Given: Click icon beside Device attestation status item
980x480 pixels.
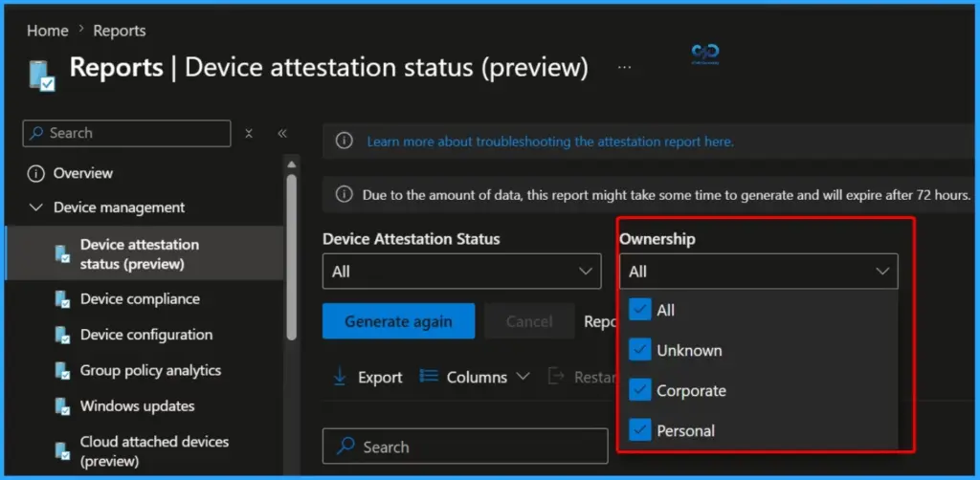Looking at the screenshot, I should [62, 254].
